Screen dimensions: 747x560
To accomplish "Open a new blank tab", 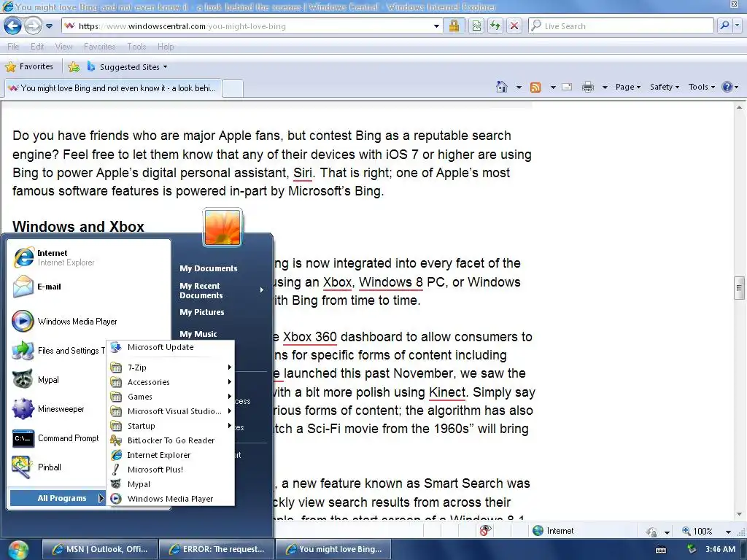I will pos(233,88).
